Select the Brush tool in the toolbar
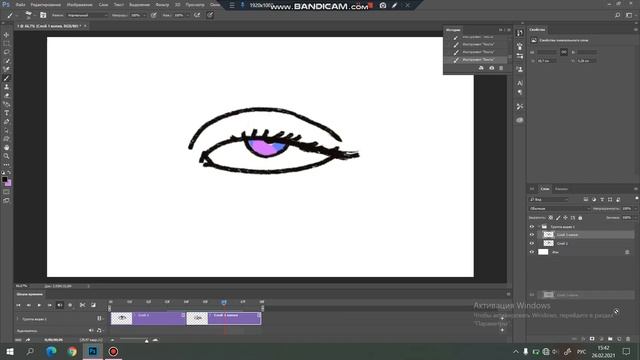Screen dimensions: 640x360 7,78
